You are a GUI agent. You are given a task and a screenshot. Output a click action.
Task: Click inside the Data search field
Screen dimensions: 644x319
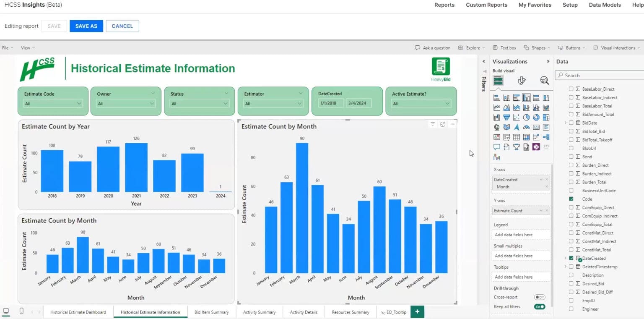(x=600, y=75)
